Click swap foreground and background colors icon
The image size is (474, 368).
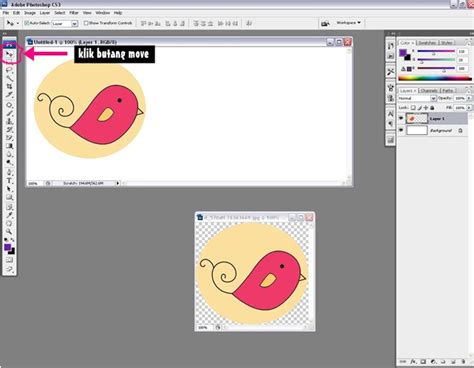click(x=13, y=240)
